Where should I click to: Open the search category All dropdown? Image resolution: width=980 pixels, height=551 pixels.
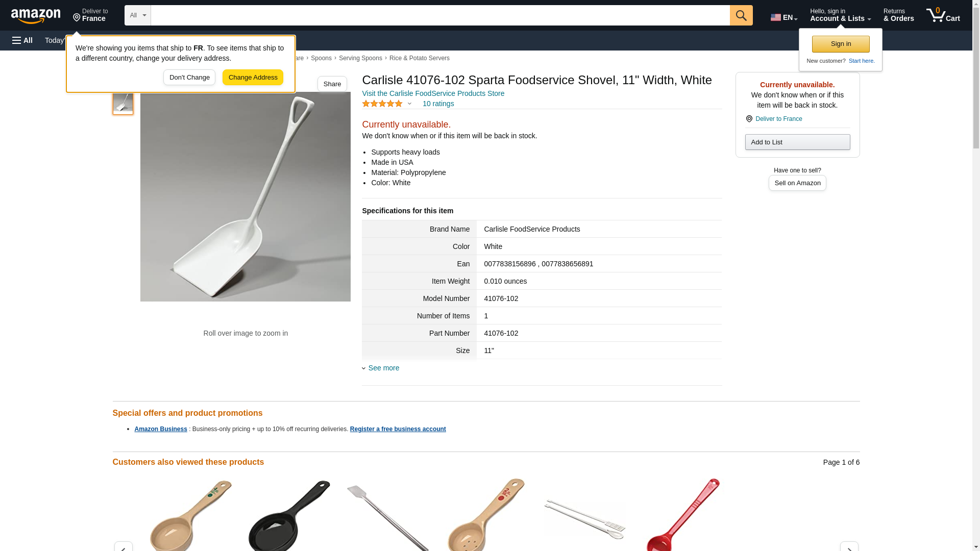click(x=137, y=15)
